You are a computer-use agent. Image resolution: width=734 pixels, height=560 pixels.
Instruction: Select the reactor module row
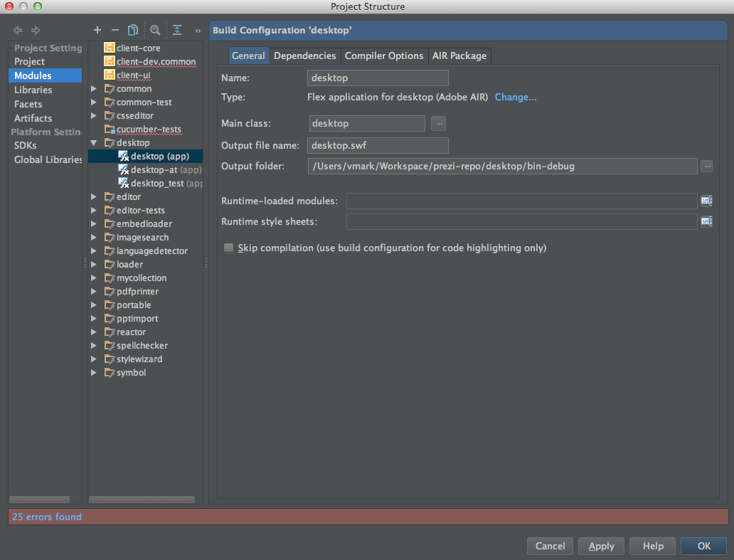[146, 332]
